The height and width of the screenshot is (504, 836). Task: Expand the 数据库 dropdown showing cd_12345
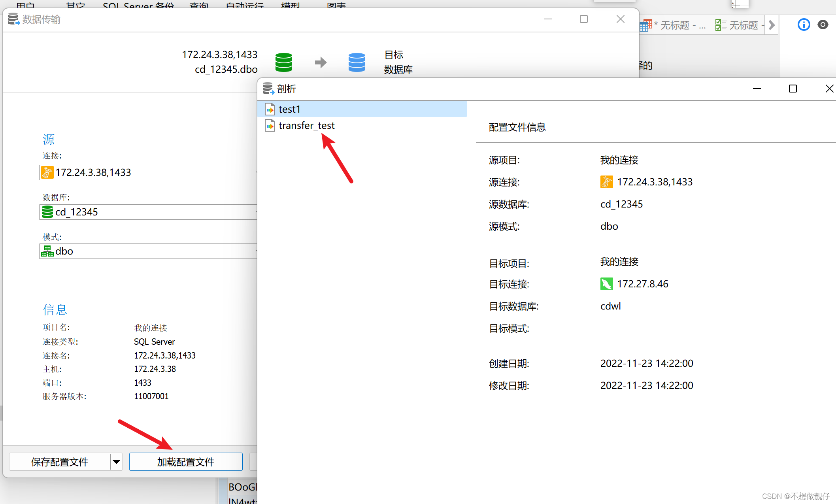click(256, 212)
